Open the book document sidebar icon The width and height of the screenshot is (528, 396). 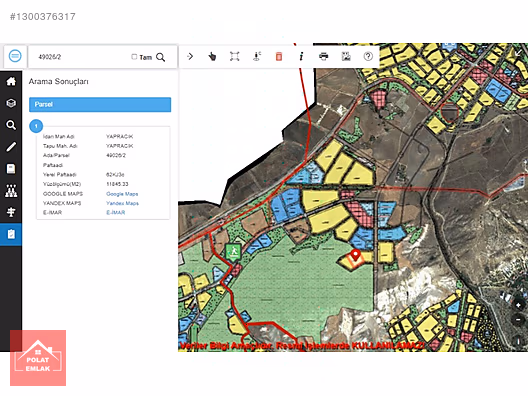(x=11, y=169)
